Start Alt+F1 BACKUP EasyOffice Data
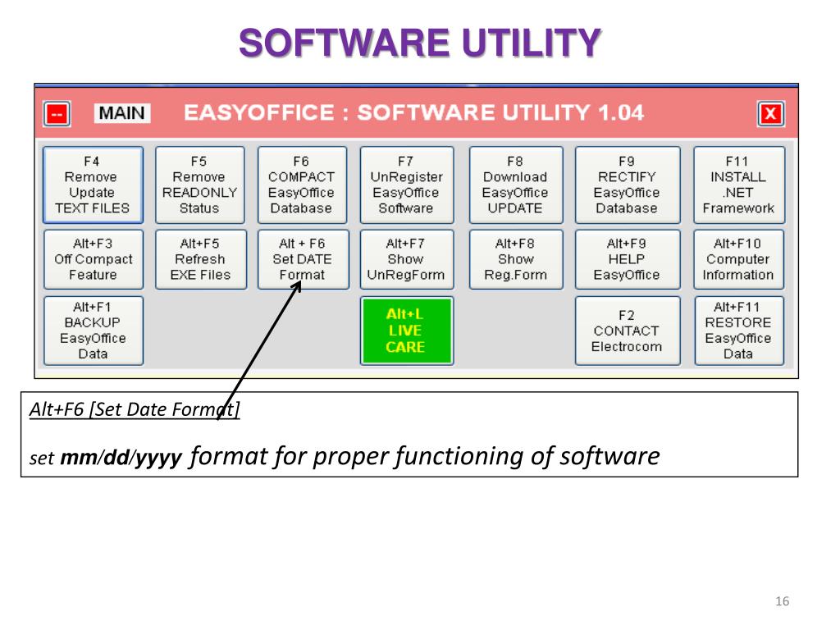The image size is (840, 630). click(94, 331)
